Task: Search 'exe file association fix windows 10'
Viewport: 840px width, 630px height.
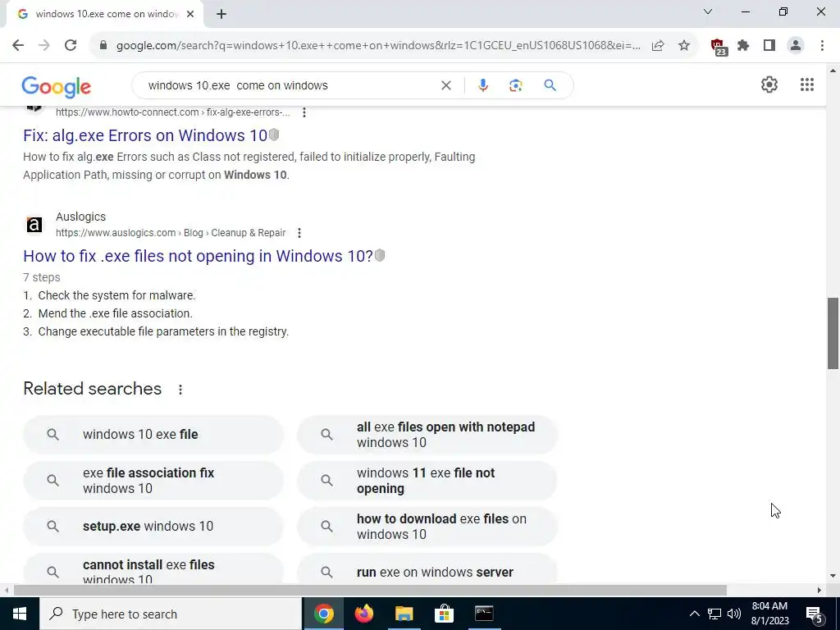Action: (153, 481)
